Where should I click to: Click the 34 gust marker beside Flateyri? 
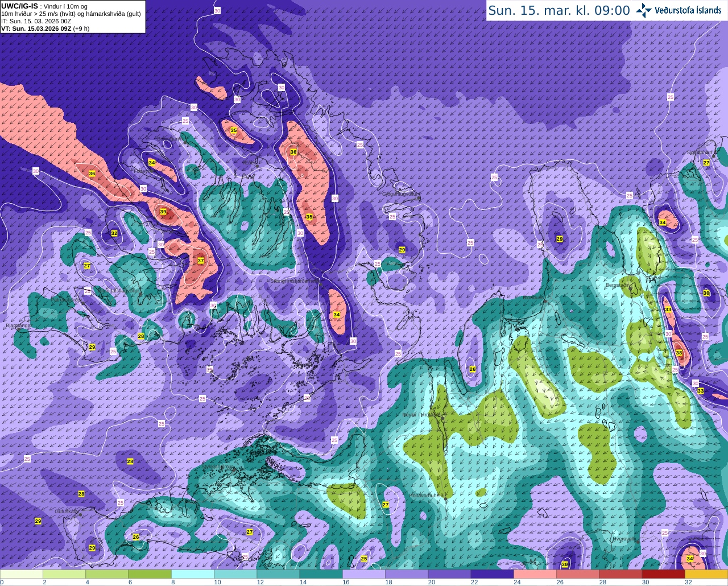(x=151, y=163)
